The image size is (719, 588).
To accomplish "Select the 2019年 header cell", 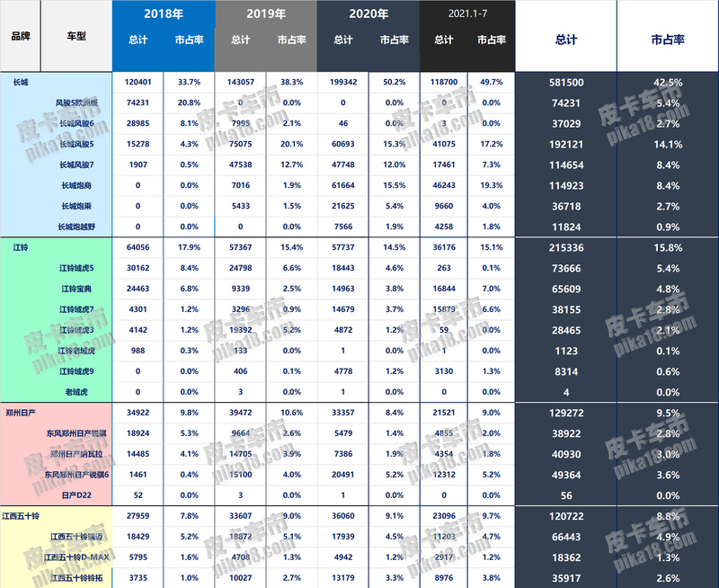I will point(266,13).
